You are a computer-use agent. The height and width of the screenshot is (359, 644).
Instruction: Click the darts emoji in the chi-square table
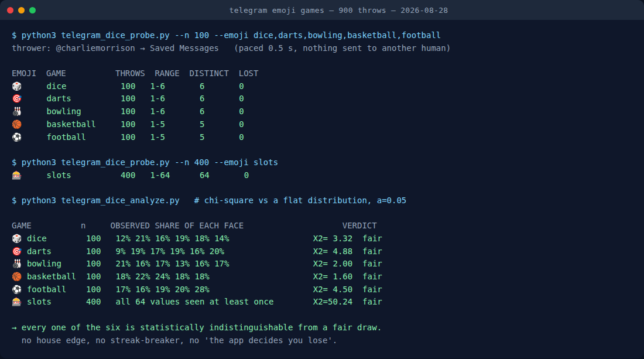[x=17, y=251]
